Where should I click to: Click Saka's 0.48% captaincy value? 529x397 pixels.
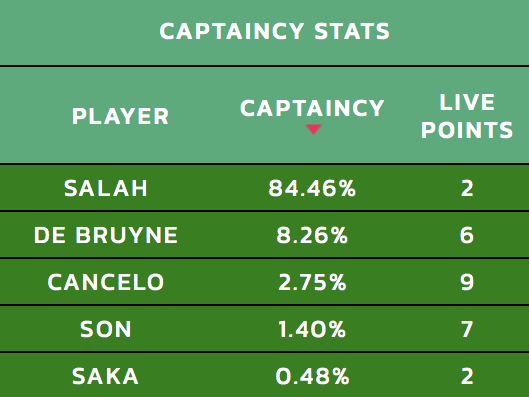point(312,376)
